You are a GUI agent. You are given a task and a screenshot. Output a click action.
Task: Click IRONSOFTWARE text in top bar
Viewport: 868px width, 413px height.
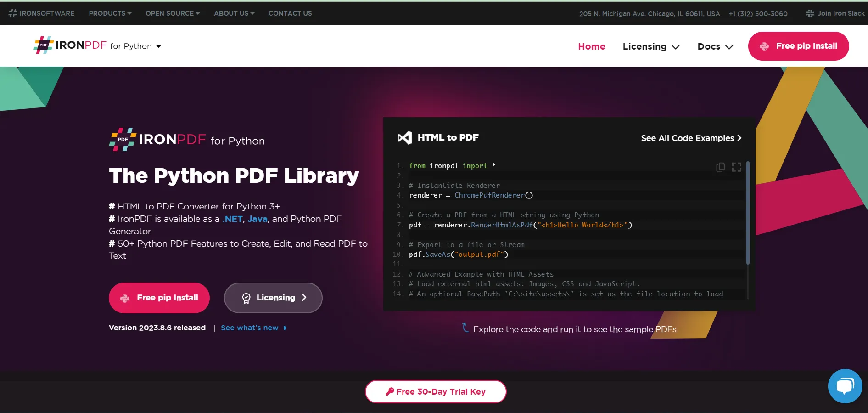coord(47,13)
